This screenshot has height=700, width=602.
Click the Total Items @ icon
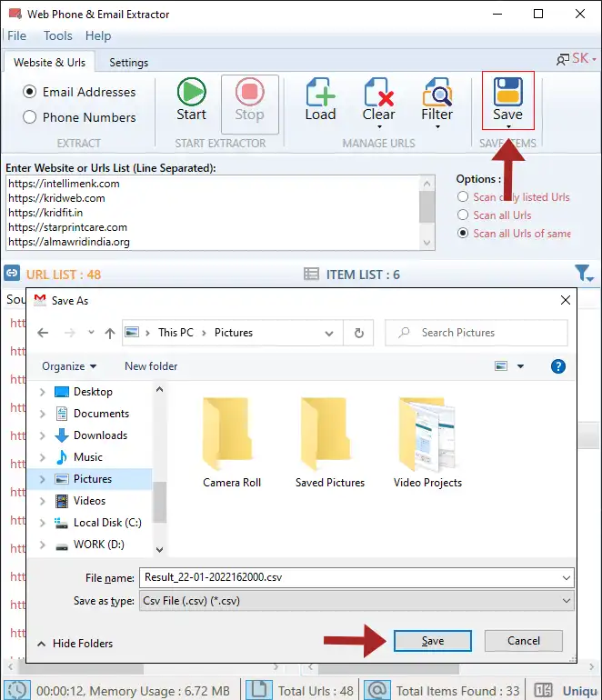tap(377, 690)
